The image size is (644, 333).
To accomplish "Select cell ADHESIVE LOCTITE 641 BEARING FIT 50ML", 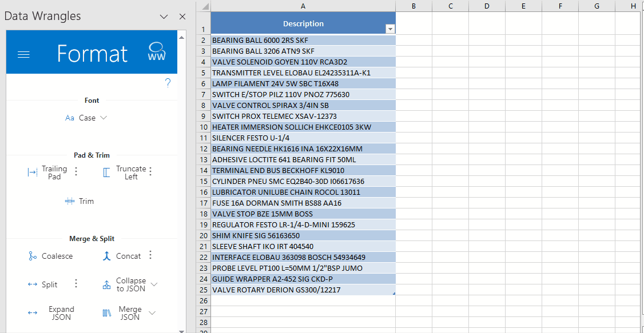I will 303,159.
